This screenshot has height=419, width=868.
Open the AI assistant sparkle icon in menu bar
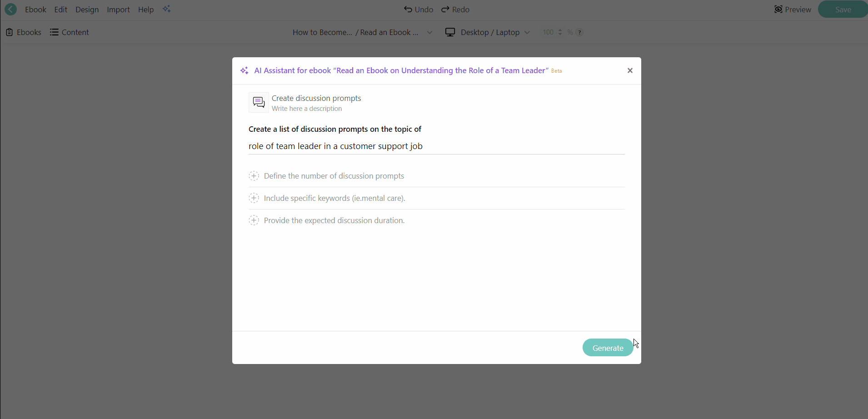click(167, 9)
